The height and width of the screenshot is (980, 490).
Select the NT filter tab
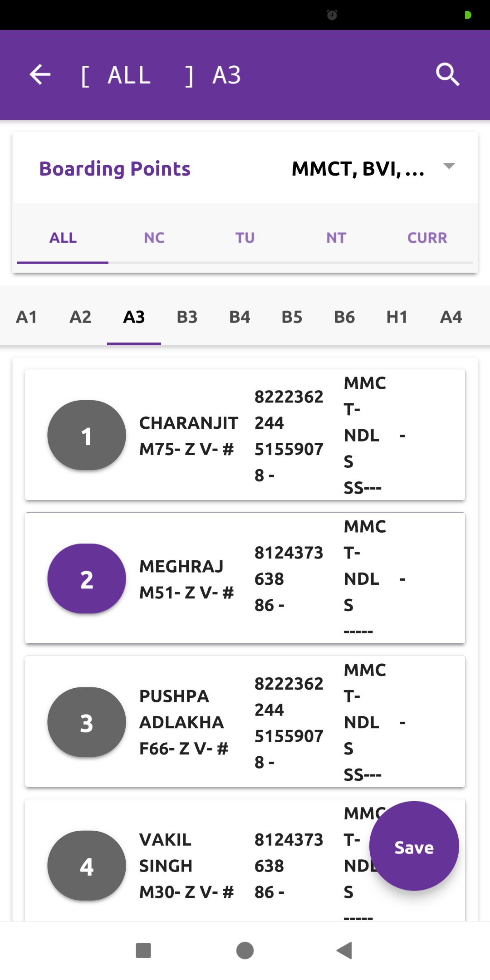(336, 238)
